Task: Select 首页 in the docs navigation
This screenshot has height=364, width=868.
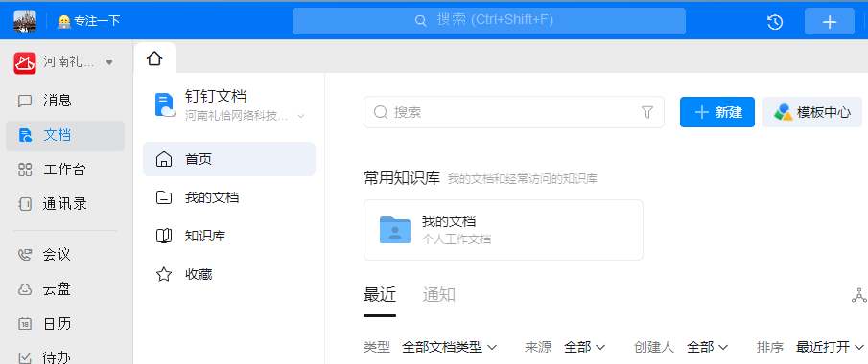Action: [229, 159]
